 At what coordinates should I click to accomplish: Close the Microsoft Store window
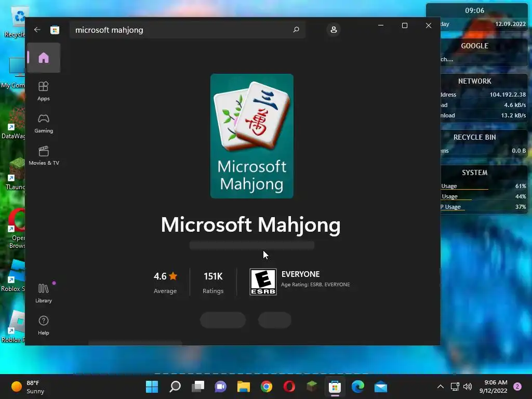[x=429, y=25]
